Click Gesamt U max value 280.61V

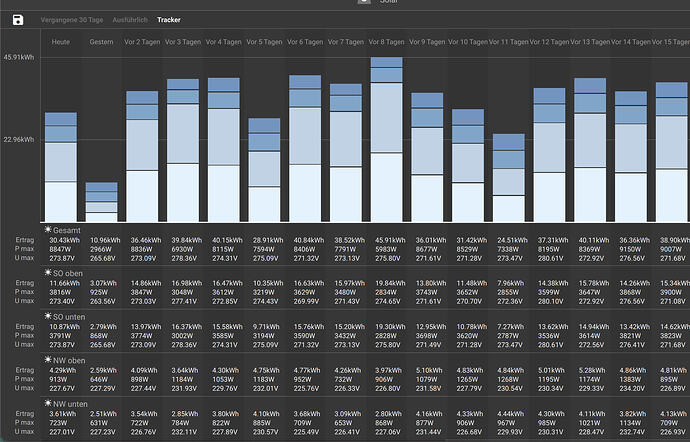pos(553,258)
